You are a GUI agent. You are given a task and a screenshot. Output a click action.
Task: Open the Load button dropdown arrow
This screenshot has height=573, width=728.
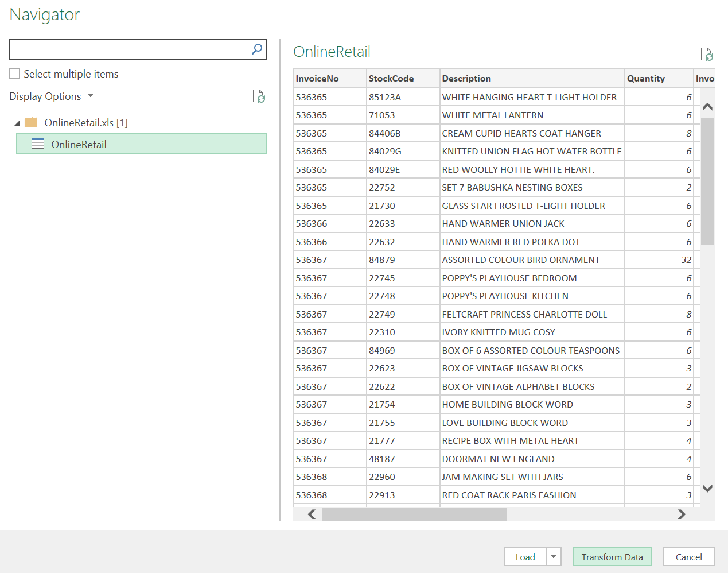pyautogui.click(x=553, y=557)
